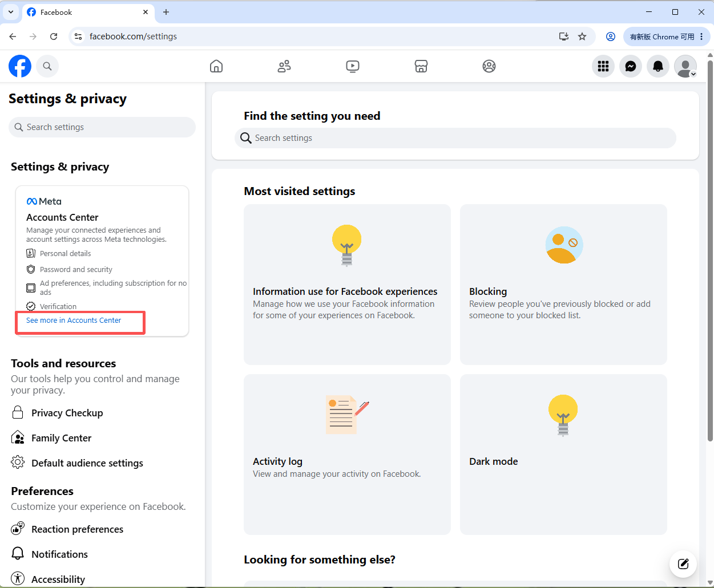Open the Messenger icon
Screen dimensions: 714x588
tap(631, 66)
